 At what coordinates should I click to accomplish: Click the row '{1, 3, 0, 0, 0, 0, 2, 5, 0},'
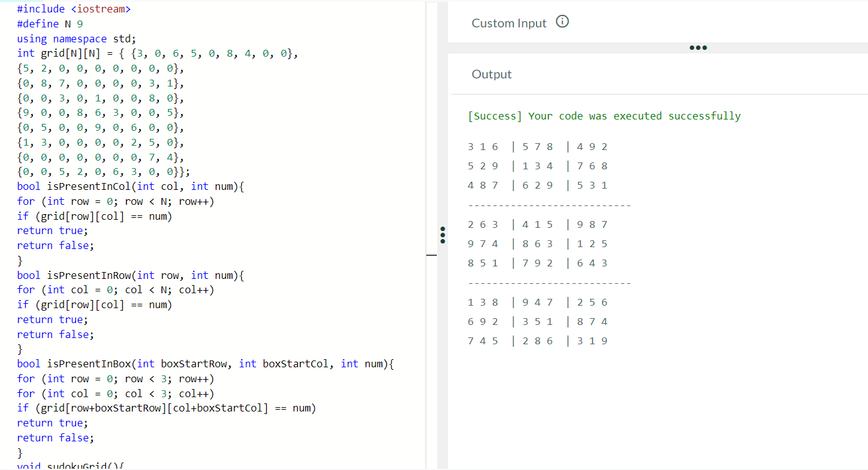[100, 143]
